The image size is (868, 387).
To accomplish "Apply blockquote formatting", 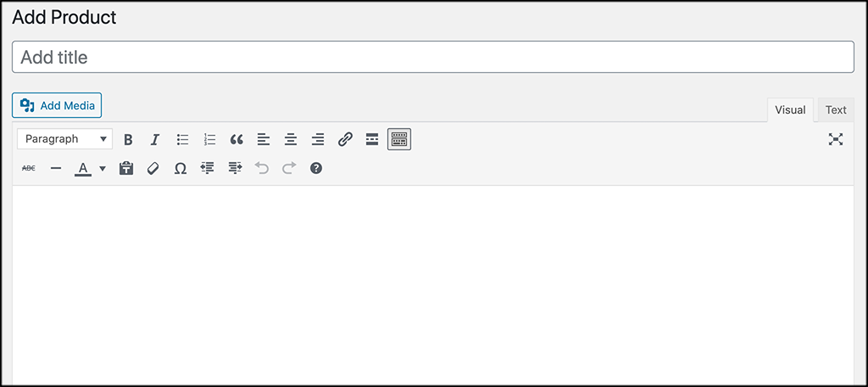I will (x=236, y=140).
